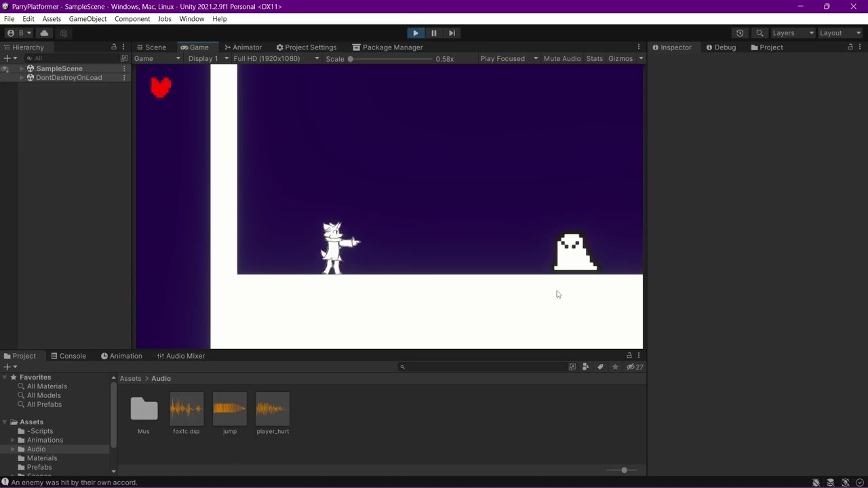Toggle visibility eye next to SampleScene
868x488 pixels.
pos(5,68)
